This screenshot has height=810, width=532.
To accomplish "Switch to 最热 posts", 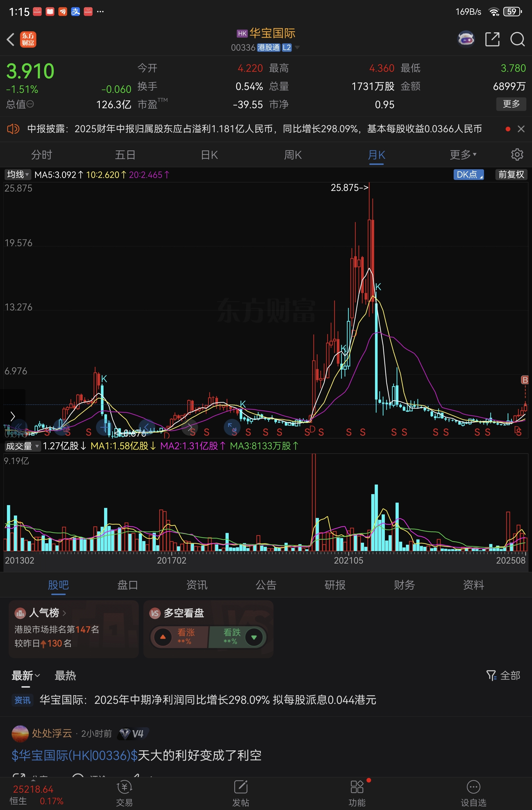I will click(x=65, y=675).
